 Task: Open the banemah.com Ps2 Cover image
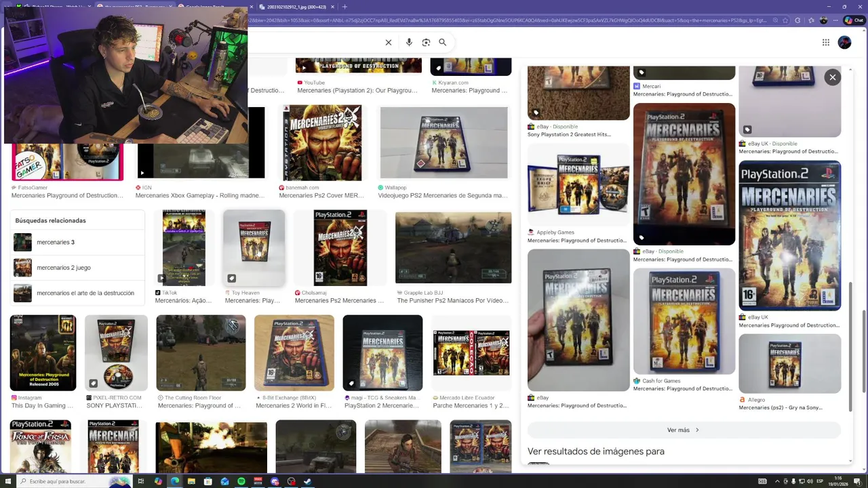(322, 142)
